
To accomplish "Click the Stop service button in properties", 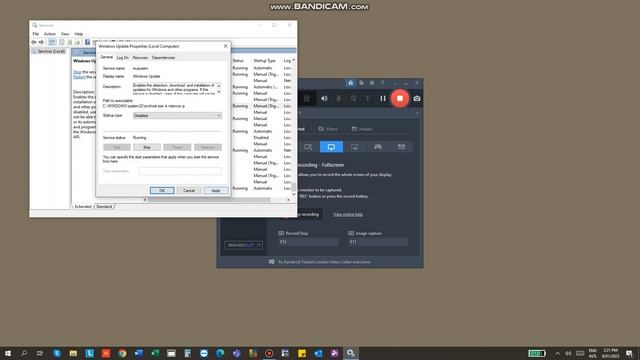I will (x=147, y=147).
